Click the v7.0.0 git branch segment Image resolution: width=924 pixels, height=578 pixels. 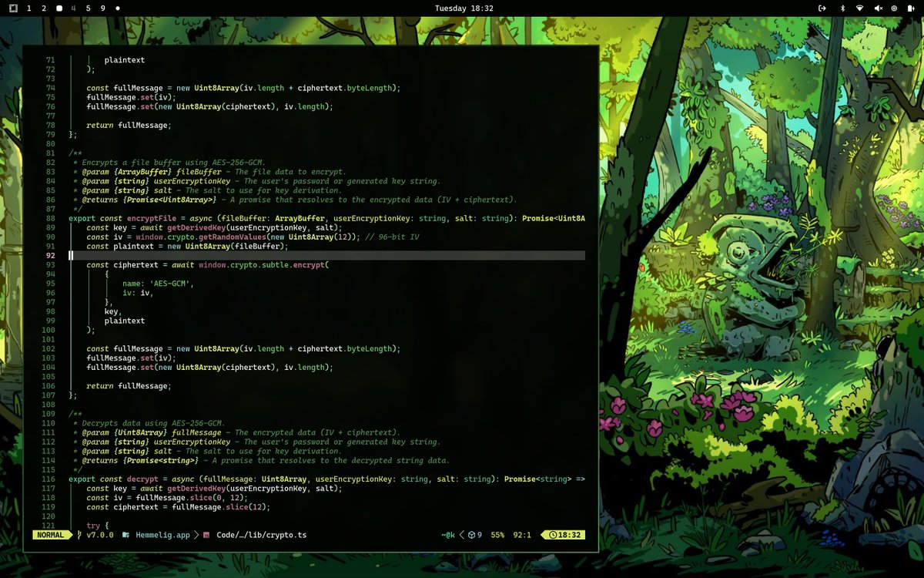coord(95,535)
